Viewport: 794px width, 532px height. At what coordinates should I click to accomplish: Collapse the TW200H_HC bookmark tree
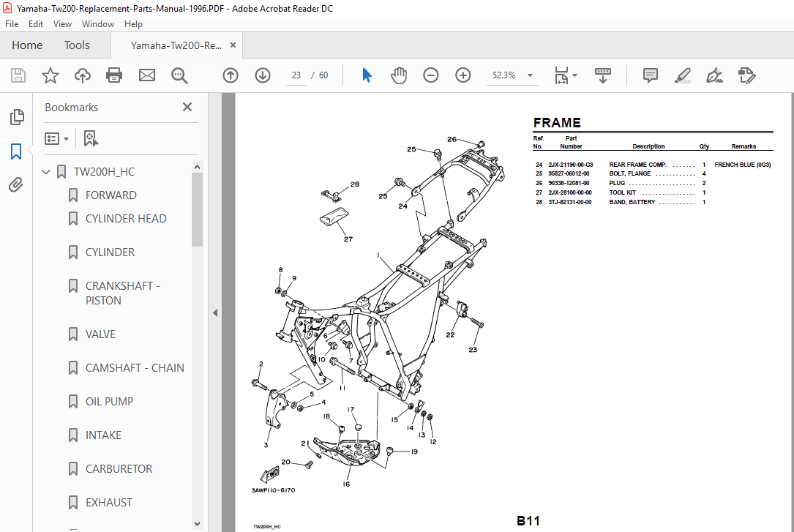tap(46, 172)
